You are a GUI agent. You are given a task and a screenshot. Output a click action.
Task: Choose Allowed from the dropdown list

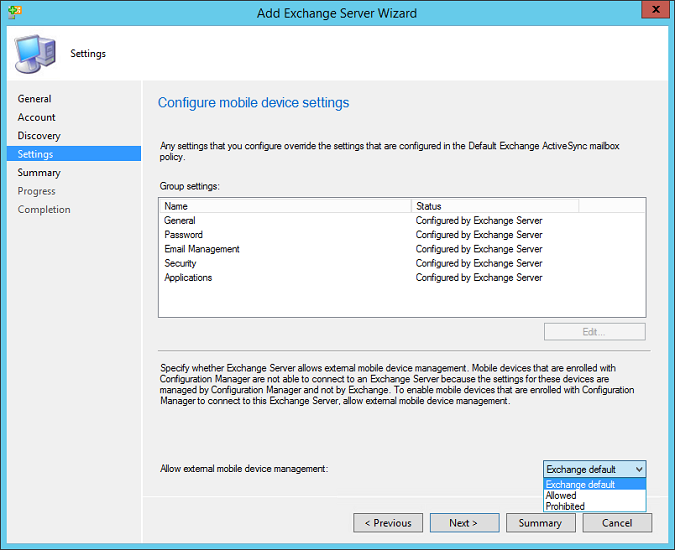[562, 495]
